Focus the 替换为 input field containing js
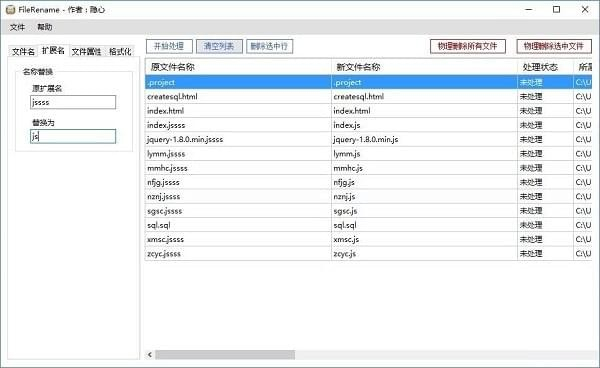Image resolution: width=600 pixels, height=368 pixels. (x=73, y=136)
